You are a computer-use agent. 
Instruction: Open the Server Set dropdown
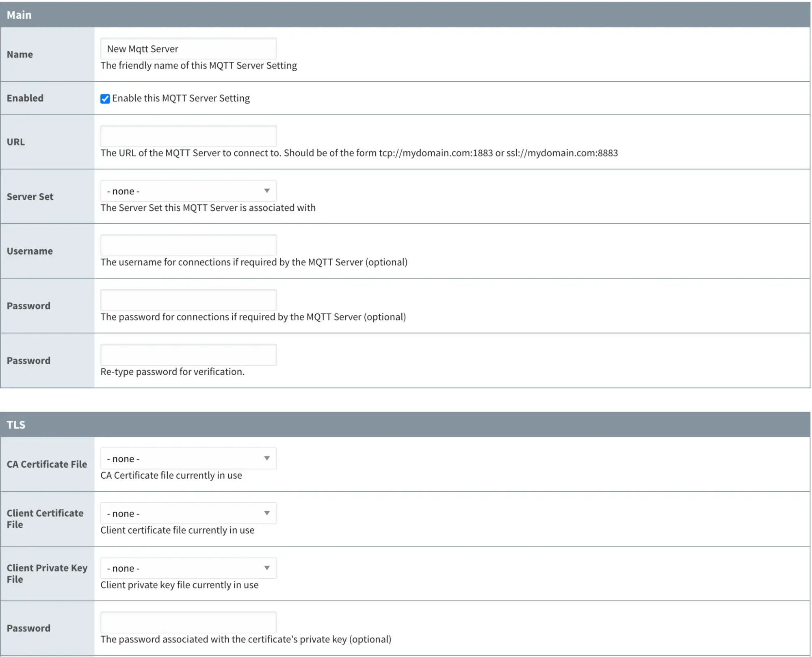(188, 191)
